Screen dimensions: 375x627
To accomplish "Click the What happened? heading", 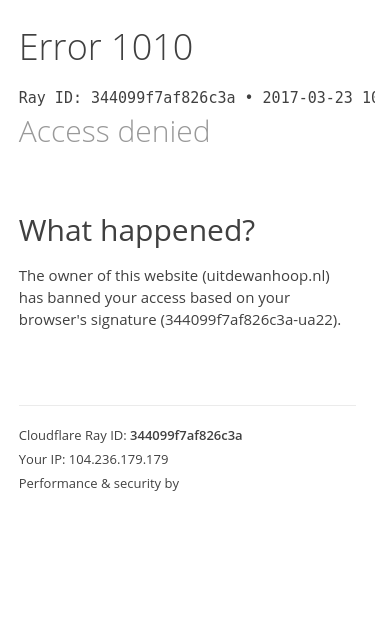I will point(137,231).
